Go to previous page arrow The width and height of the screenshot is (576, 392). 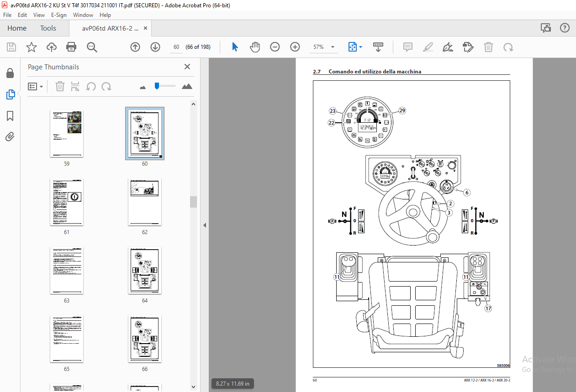135,47
